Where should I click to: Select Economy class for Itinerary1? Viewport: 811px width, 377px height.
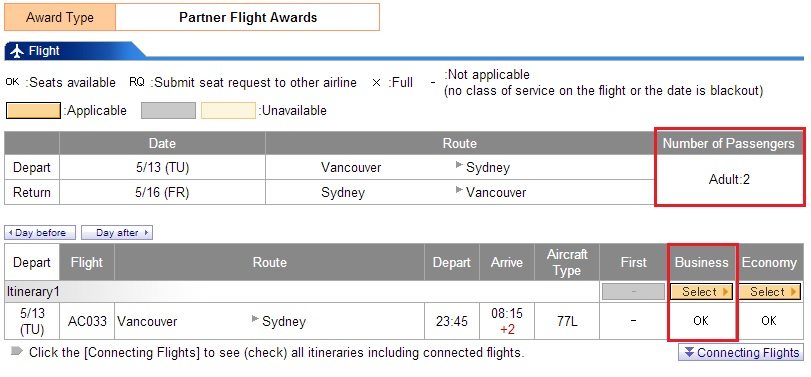coord(769,292)
